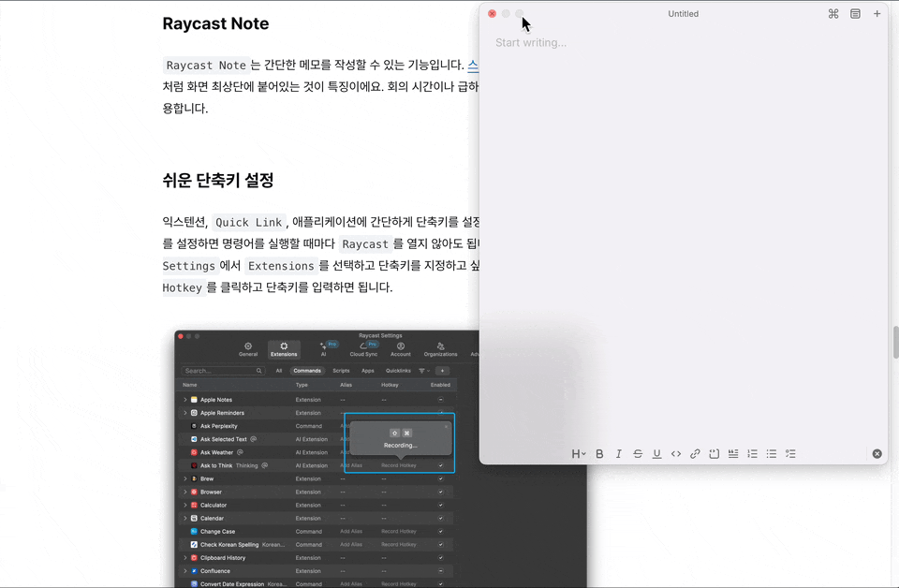
Task: Insert a blockquote in the note
Action: pyautogui.click(x=733, y=454)
